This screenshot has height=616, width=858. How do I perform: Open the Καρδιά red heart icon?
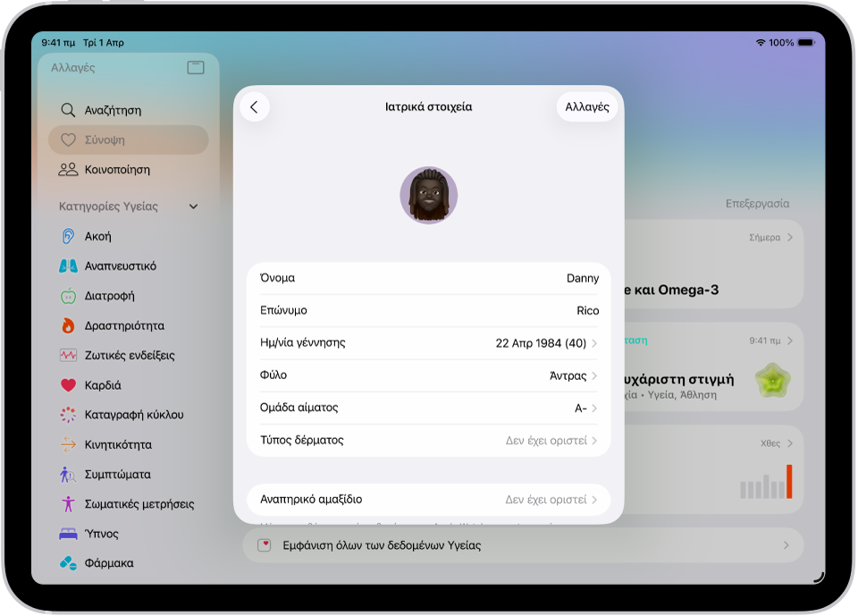(x=68, y=385)
